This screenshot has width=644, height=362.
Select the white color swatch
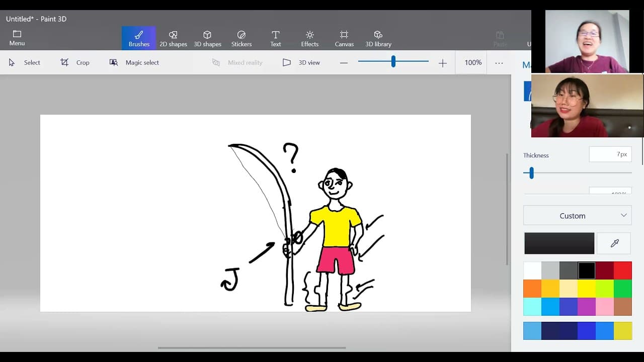coord(532,270)
